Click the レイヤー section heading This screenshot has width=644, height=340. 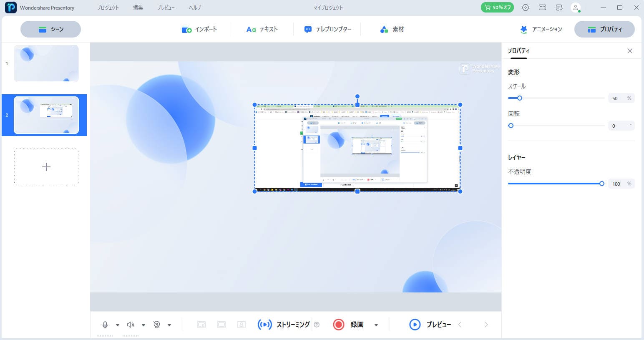(517, 158)
